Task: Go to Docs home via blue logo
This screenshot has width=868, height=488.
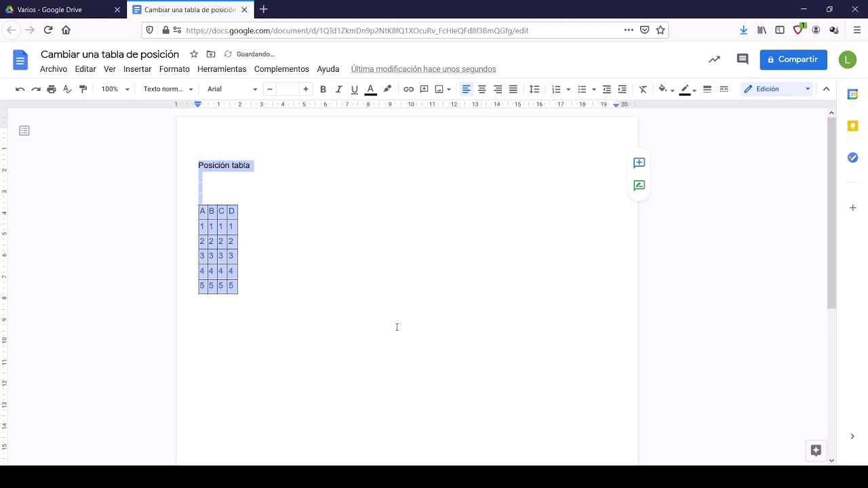Action: 20,60
